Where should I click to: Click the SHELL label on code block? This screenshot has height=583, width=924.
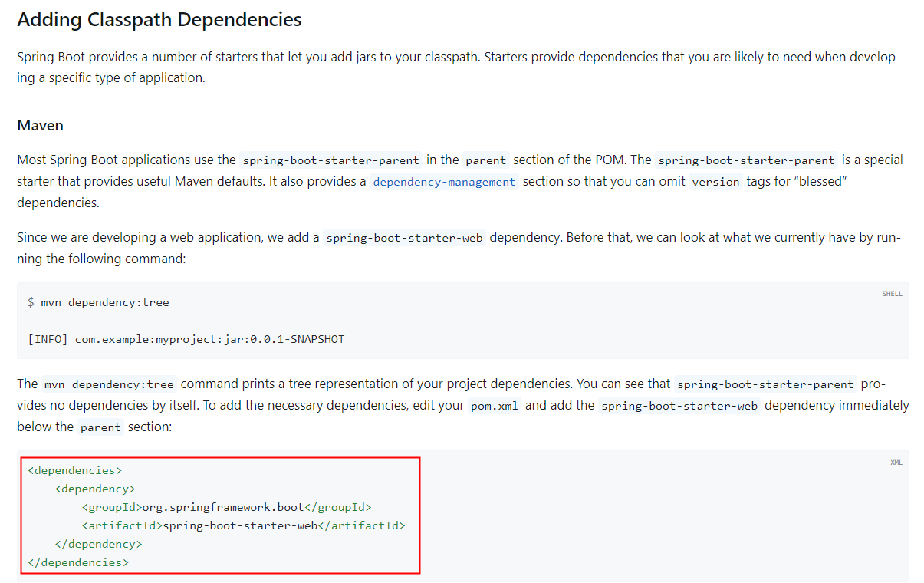(892, 294)
